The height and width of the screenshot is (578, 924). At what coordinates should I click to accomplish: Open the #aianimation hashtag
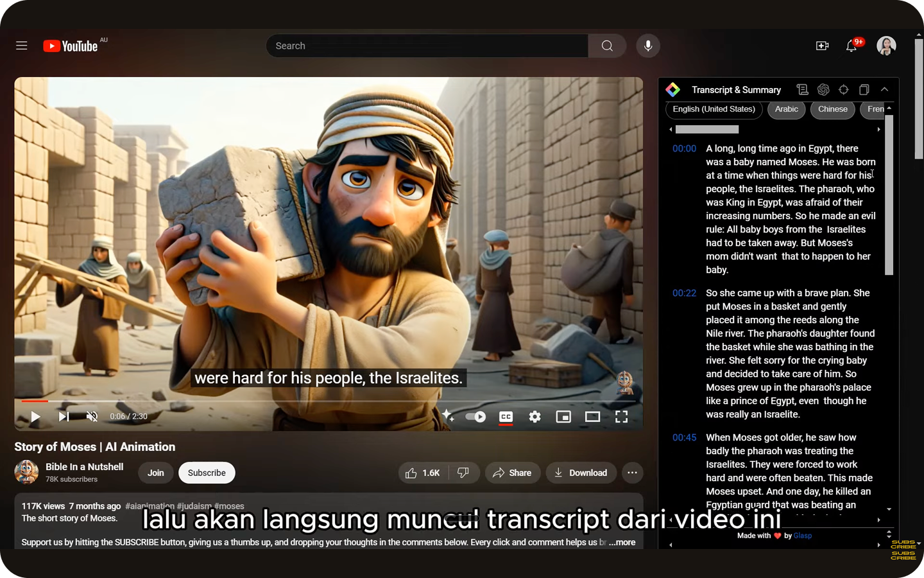[150, 506]
